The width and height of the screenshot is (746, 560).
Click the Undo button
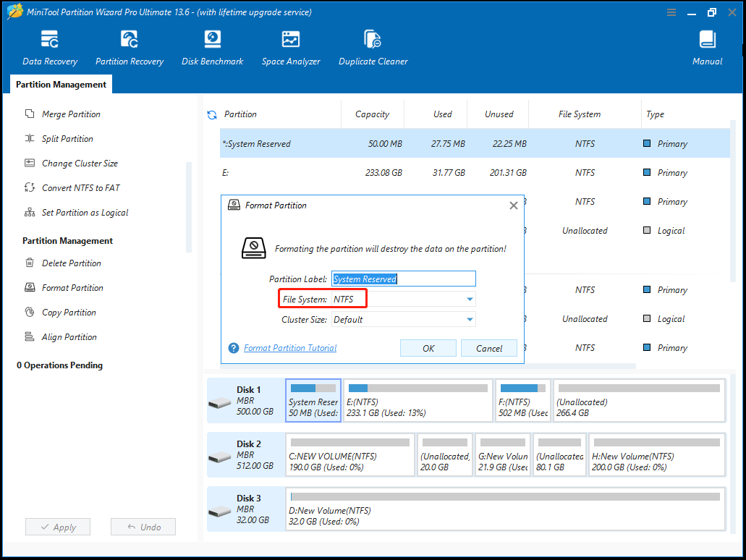click(143, 527)
